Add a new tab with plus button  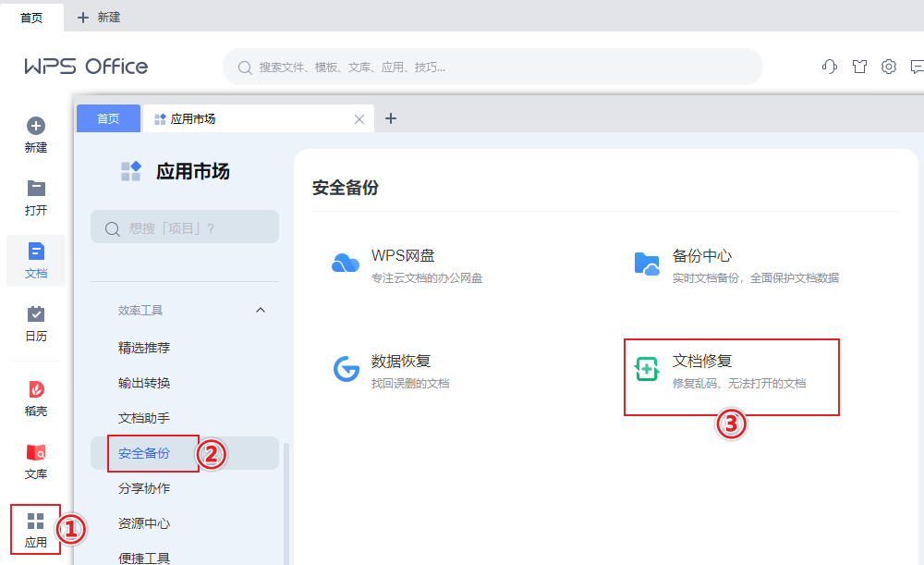coord(391,118)
